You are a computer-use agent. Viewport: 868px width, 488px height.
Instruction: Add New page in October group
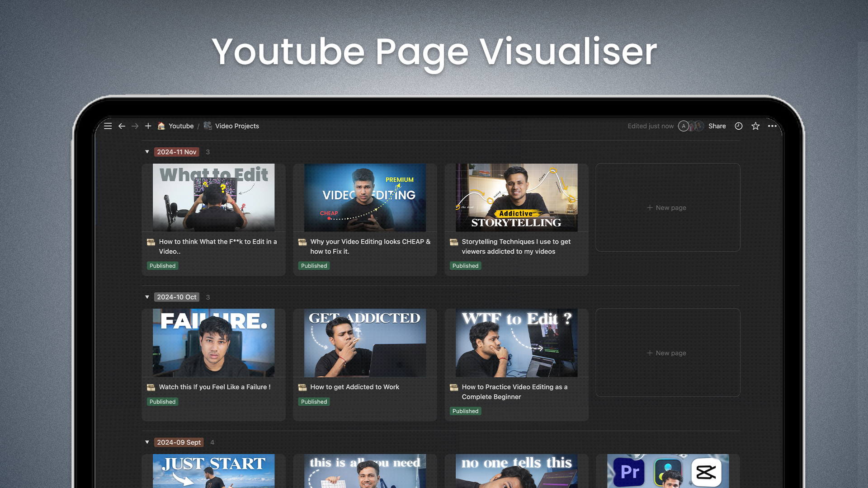pyautogui.click(x=667, y=353)
